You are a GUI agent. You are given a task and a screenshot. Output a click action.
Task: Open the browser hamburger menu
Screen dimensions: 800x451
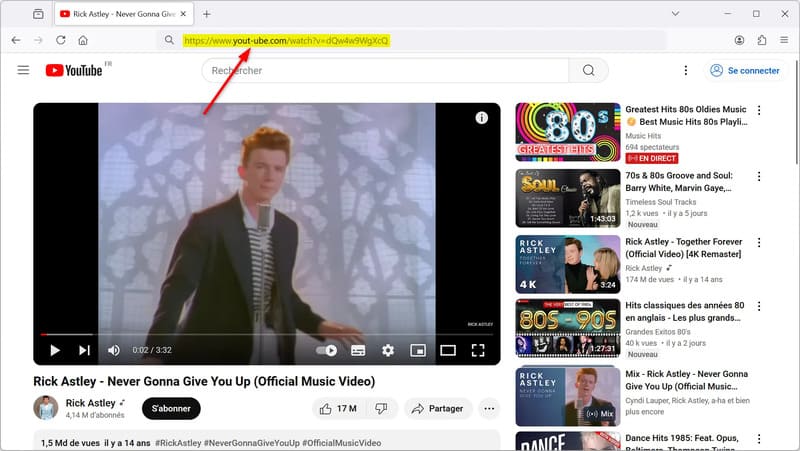[x=784, y=40]
